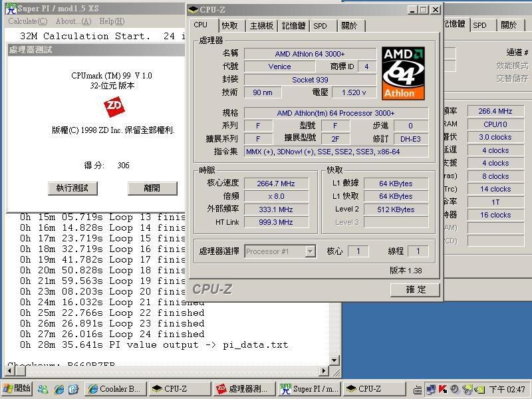
Task: Close the front CPU-Z window
Action: tap(436, 10)
